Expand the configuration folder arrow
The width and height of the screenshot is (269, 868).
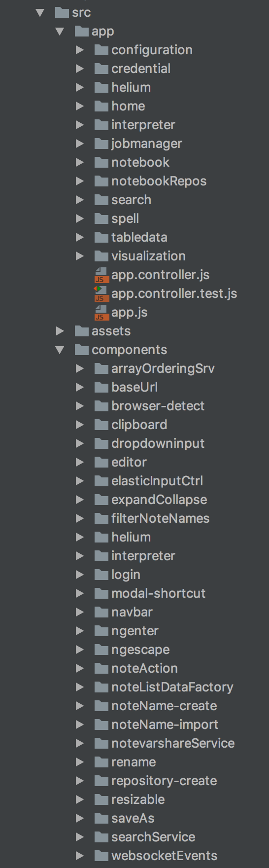tap(80, 50)
